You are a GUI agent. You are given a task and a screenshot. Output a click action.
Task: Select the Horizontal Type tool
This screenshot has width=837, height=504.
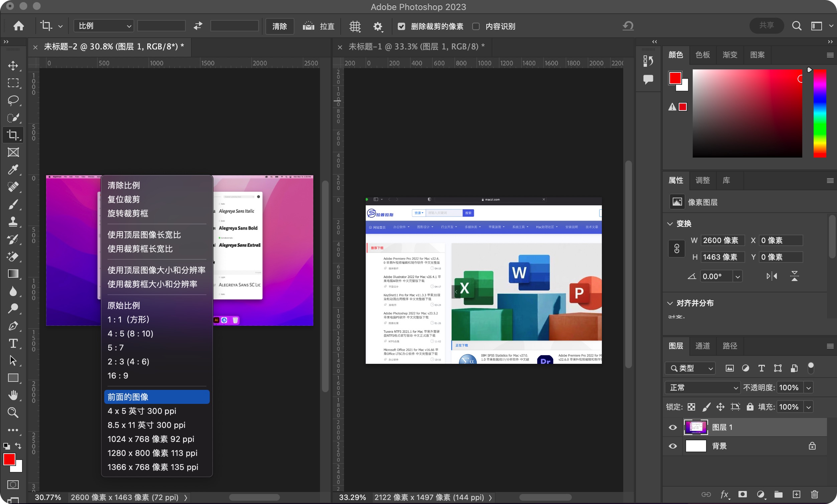[13, 343]
